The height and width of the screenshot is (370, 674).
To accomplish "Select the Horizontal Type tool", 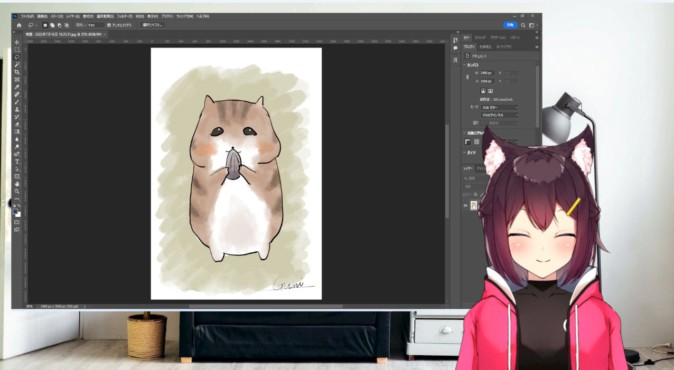I will tap(17, 162).
